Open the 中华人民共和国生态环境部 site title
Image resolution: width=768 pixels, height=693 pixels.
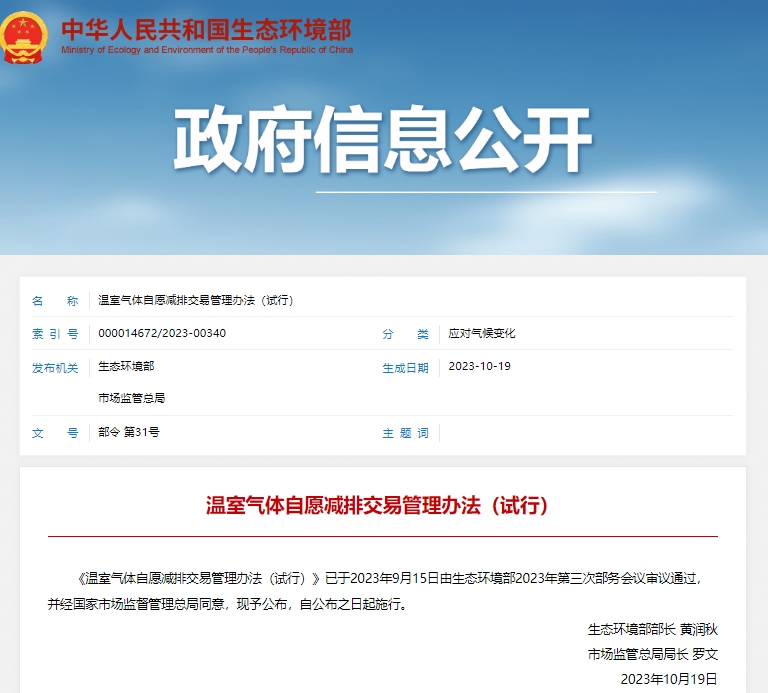click(x=206, y=29)
